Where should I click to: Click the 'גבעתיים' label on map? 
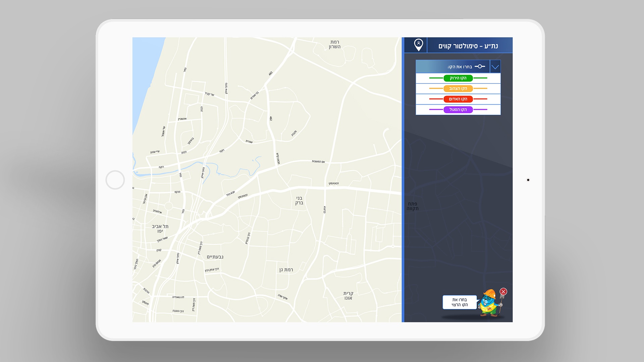coord(215,257)
